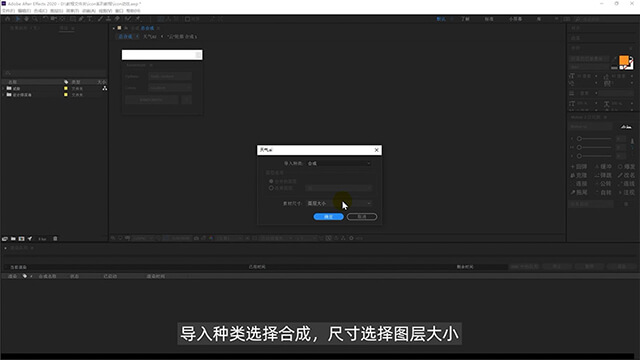Open the 视图(V) menu

105,11
